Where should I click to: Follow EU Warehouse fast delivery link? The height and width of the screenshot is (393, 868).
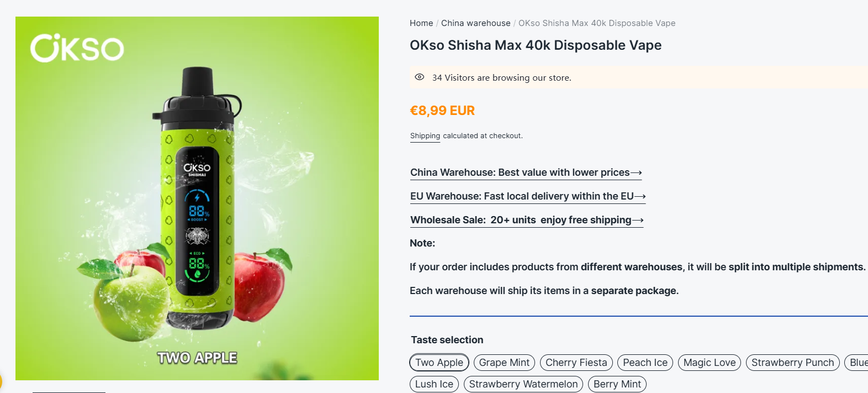[x=527, y=196]
